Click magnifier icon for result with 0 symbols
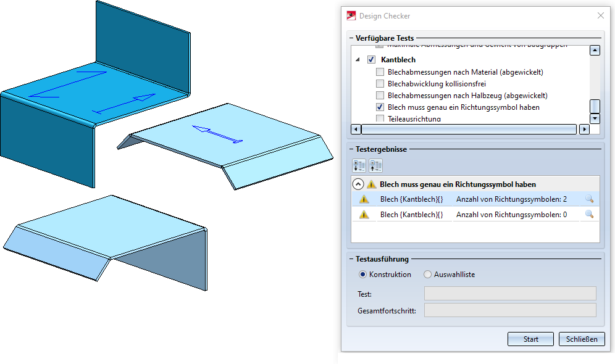615x364 pixels. coord(588,214)
